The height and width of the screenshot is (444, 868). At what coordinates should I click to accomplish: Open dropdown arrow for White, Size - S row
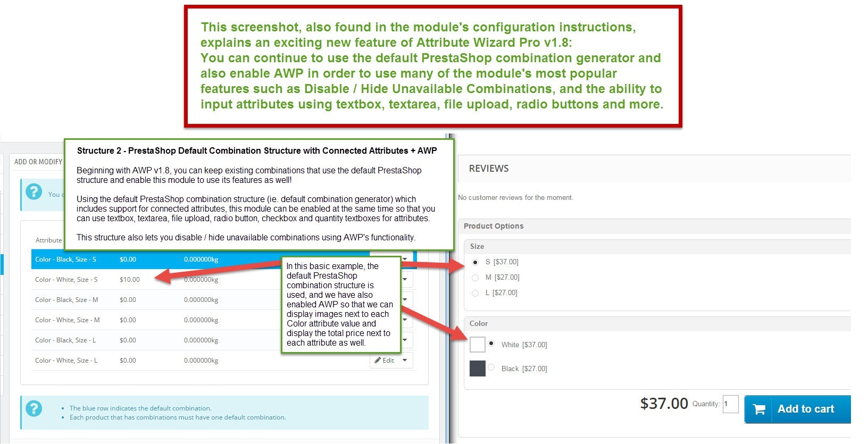pyautogui.click(x=405, y=280)
